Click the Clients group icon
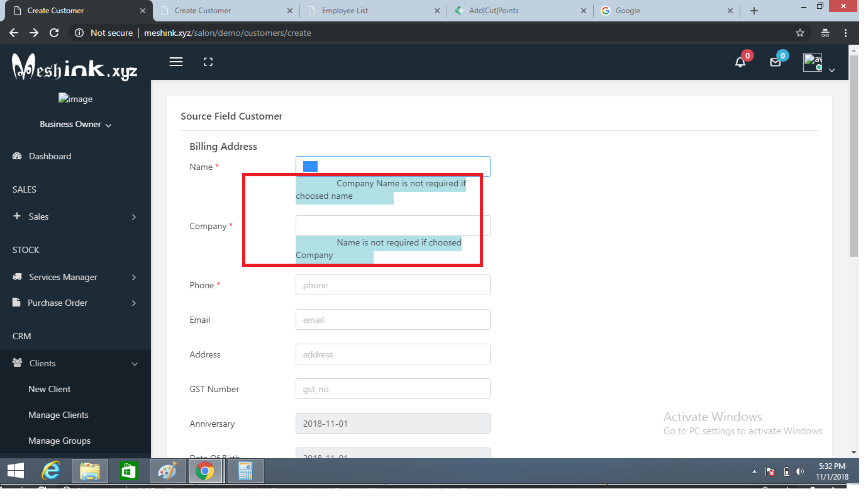 pos(18,363)
